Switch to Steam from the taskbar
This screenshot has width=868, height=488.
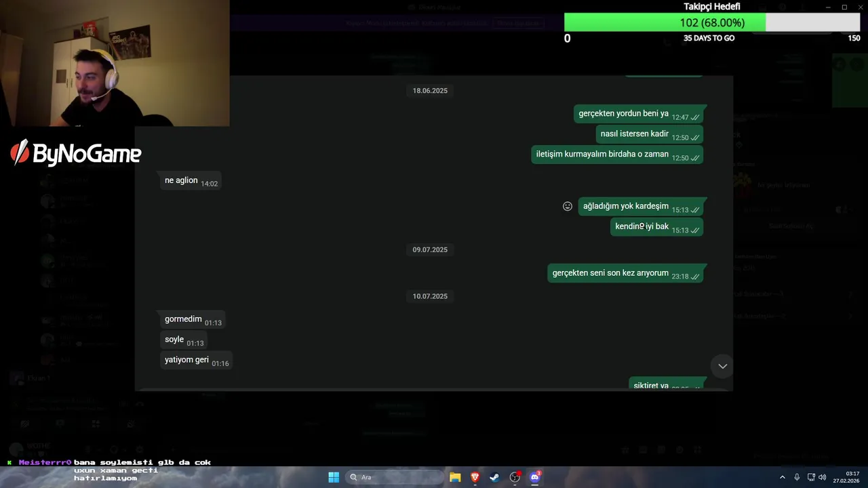click(495, 477)
